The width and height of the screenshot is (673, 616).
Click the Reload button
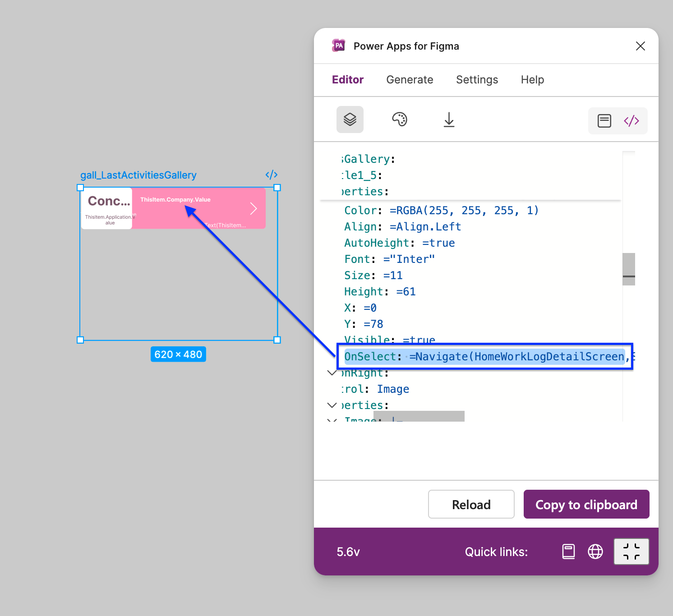coord(471,504)
